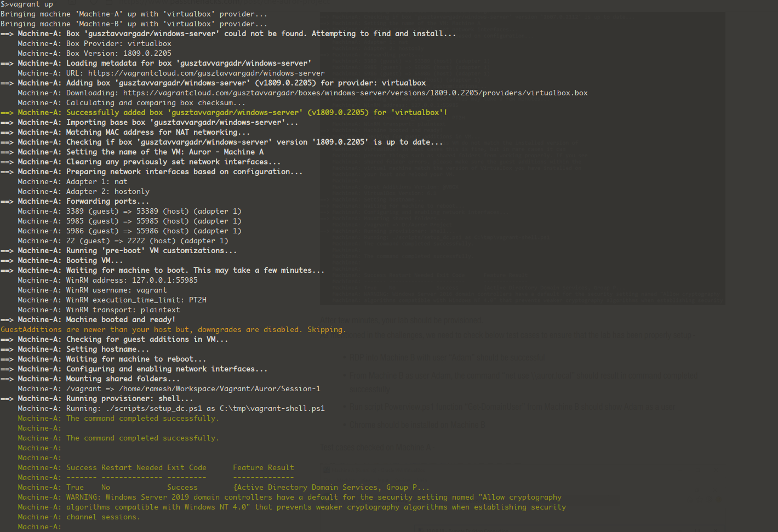Click the 'Booting VM...' line
The image size is (778, 532).
coord(62,261)
